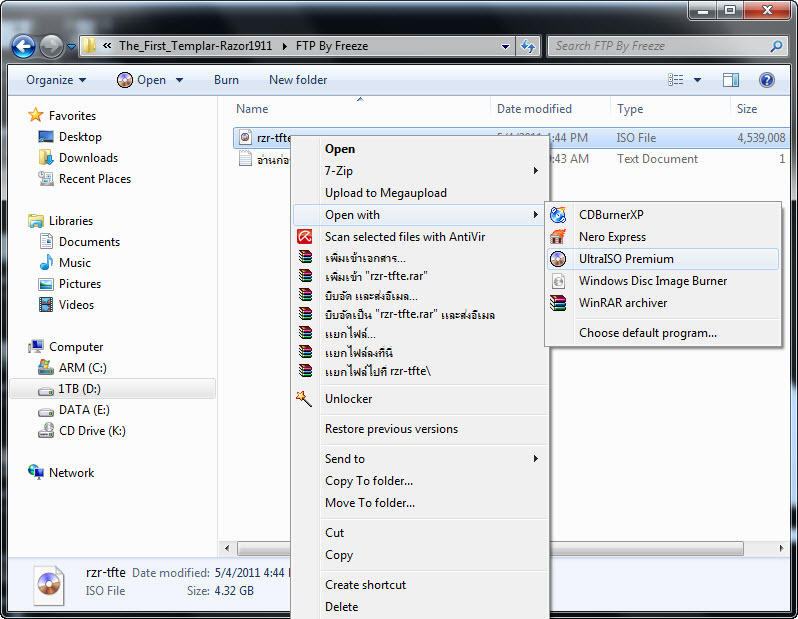
Task: Click the horizontal scrollbar right arrow
Action: click(781, 548)
